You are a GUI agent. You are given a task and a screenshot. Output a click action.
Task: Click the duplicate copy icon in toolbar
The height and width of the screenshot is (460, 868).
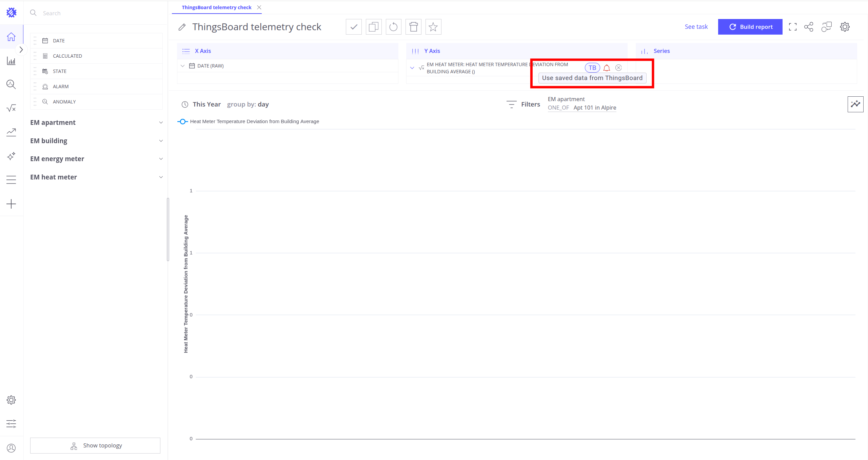[374, 27]
